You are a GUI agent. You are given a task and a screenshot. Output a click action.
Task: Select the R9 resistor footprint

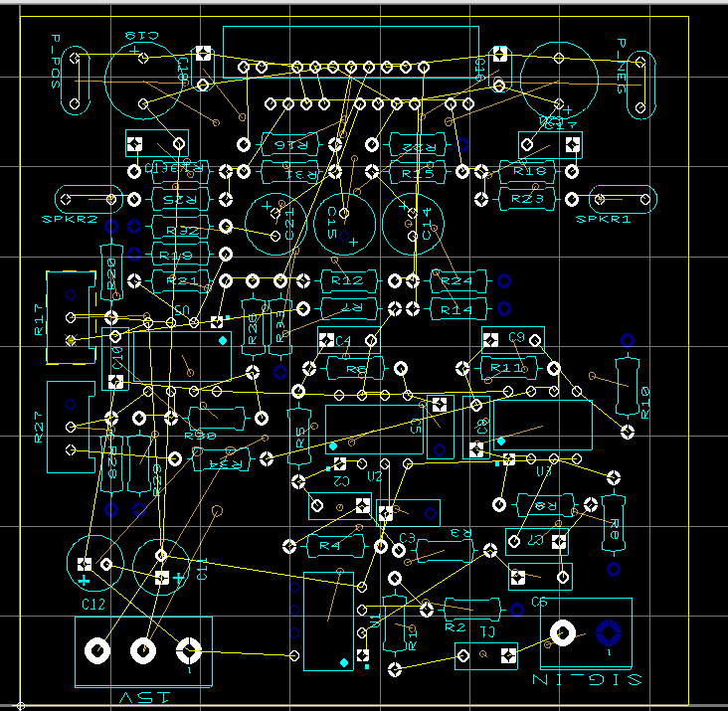tap(546, 505)
